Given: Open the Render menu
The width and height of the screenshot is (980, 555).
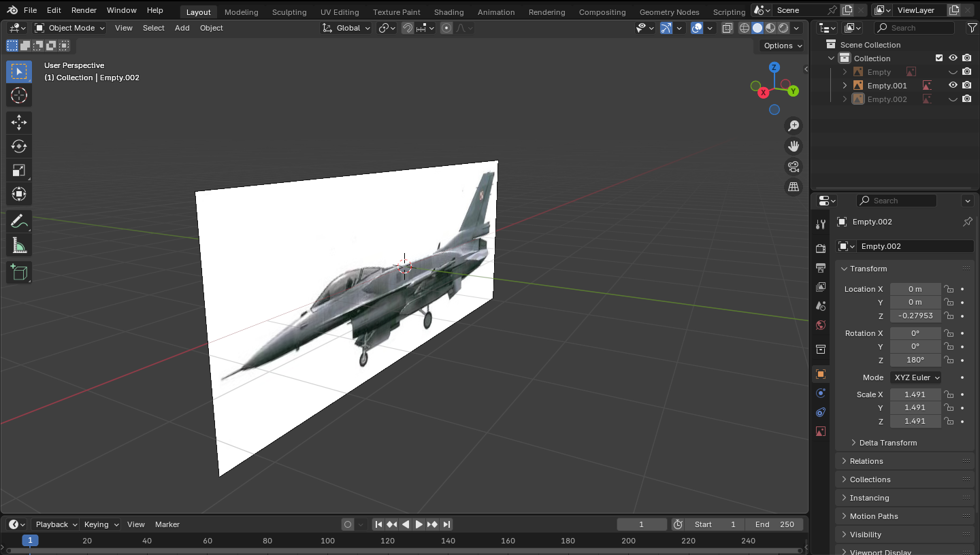Looking at the screenshot, I should [x=84, y=10].
